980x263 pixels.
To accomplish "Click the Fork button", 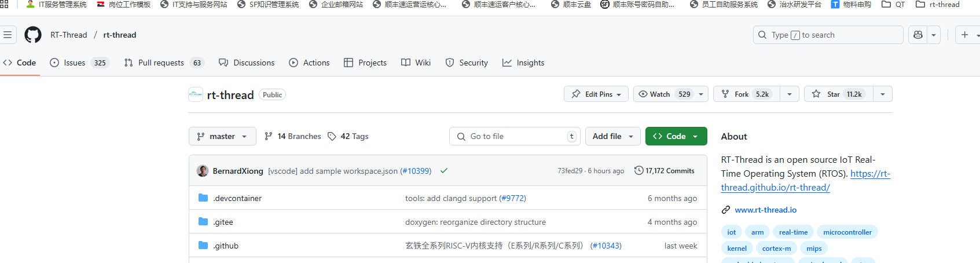I will click(x=747, y=94).
